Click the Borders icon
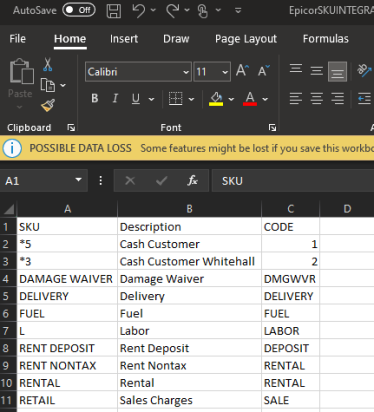The height and width of the screenshot is (412, 374). [x=175, y=99]
